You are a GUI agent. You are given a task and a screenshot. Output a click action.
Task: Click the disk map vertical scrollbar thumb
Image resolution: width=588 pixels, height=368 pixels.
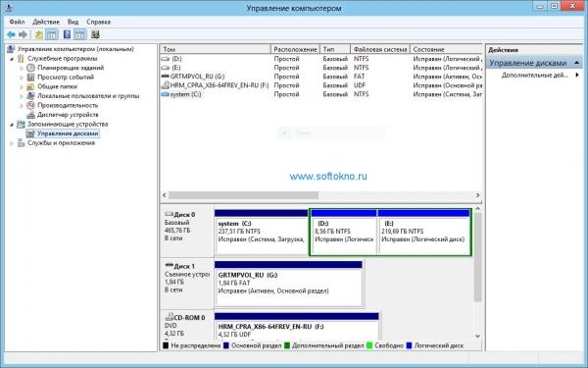[477, 257]
